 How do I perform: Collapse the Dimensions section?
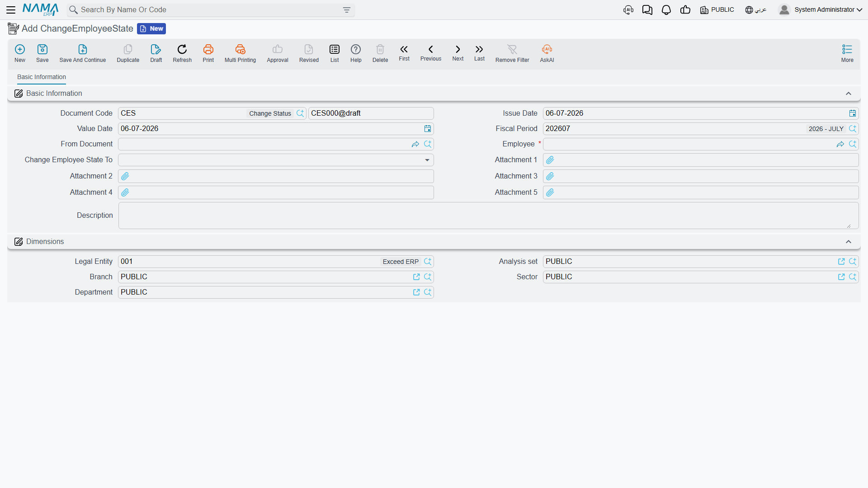click(848, 242)
